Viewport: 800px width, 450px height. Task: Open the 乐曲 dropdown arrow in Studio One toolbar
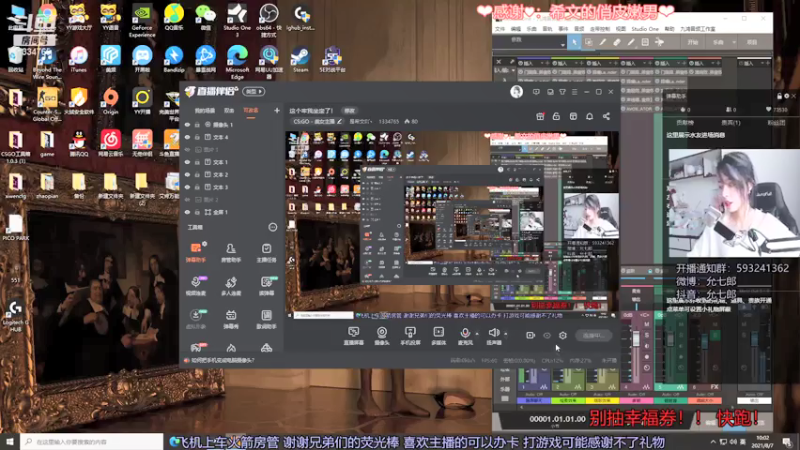[x=734, y=42]
